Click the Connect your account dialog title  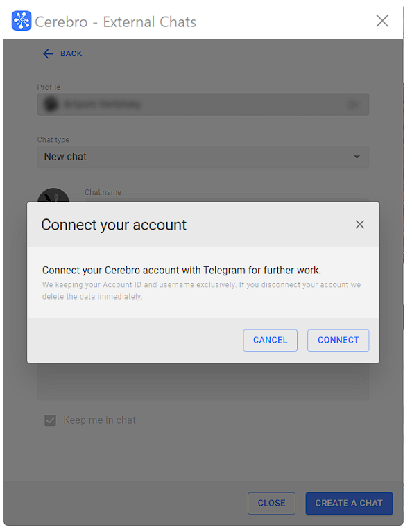tap(114, 225)
